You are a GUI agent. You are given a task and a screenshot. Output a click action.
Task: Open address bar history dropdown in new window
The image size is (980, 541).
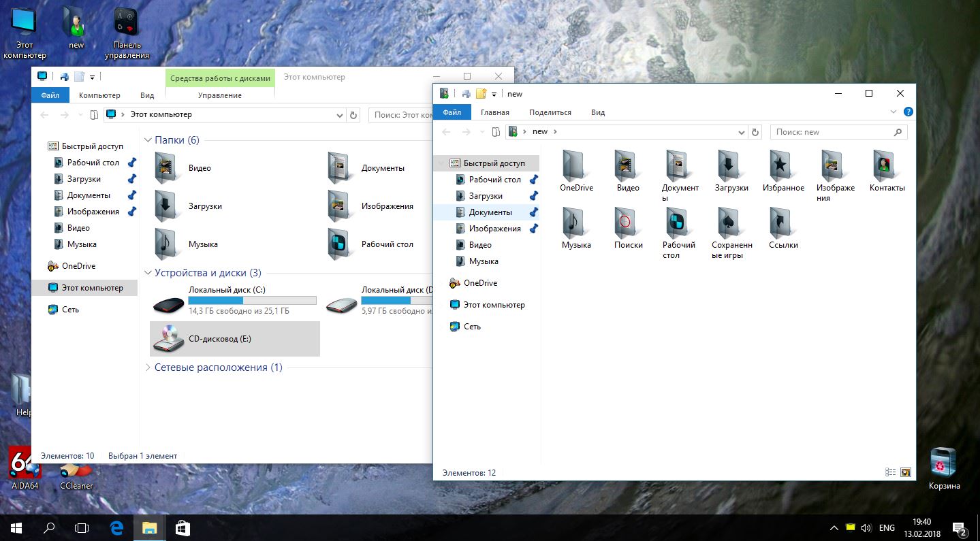(x=742, y=132)
